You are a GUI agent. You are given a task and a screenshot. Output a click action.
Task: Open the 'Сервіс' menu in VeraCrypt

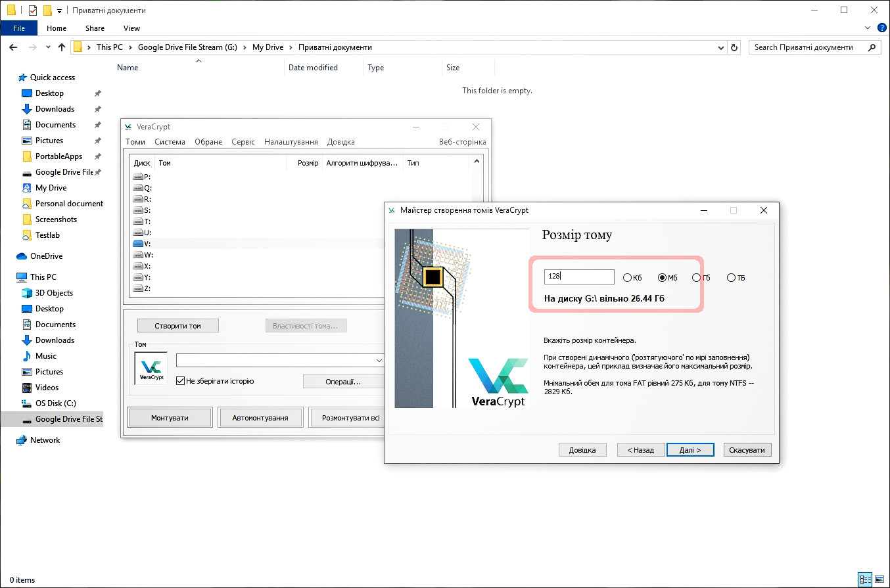(243, 142)
